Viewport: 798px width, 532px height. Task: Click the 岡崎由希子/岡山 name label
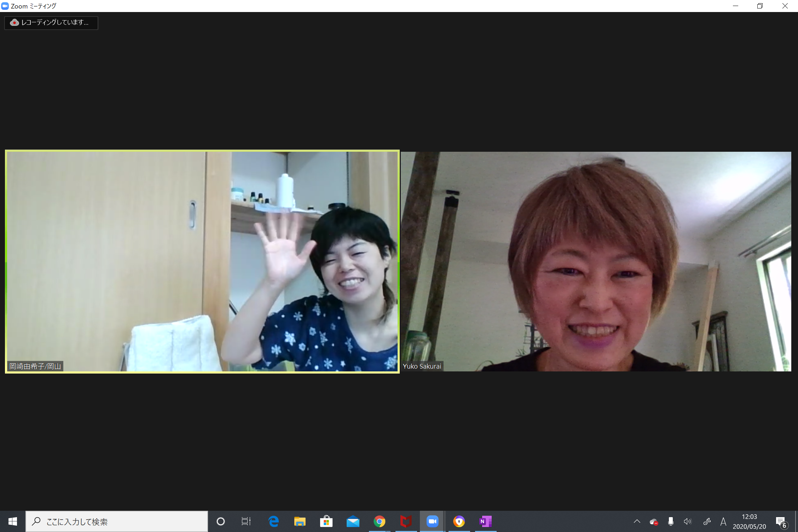(x=35, y=366)
